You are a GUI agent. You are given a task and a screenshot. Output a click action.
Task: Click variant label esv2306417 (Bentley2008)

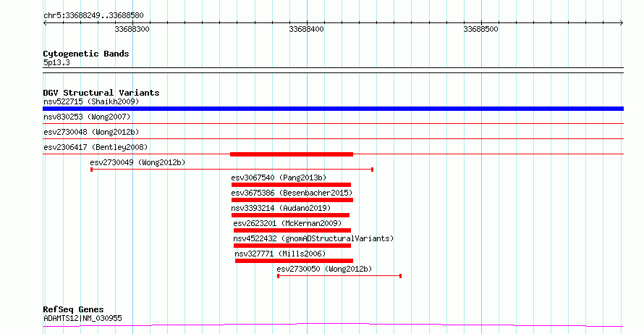pos(96,147)
